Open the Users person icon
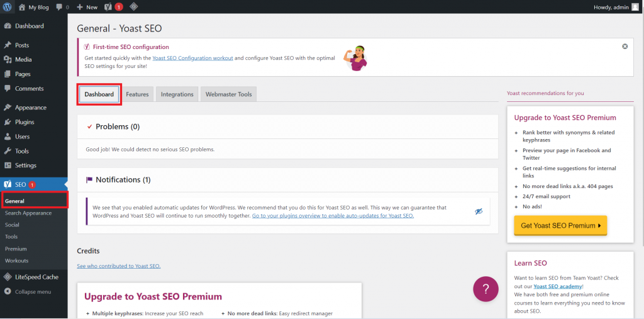 pos(8,137)
